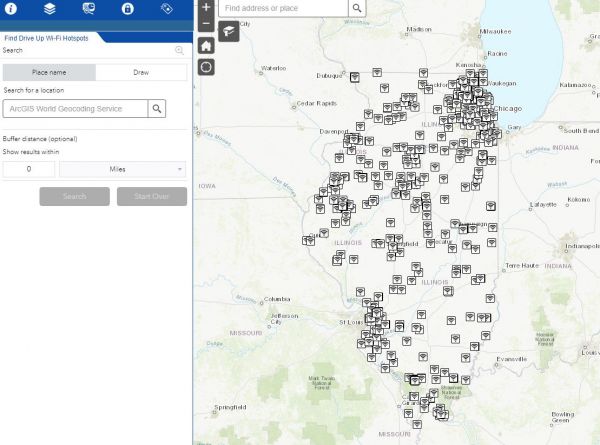Select the Place name search mode
The width and height of the screenshot is (600, 445).
pyautogui.click(x=49, y=72)
